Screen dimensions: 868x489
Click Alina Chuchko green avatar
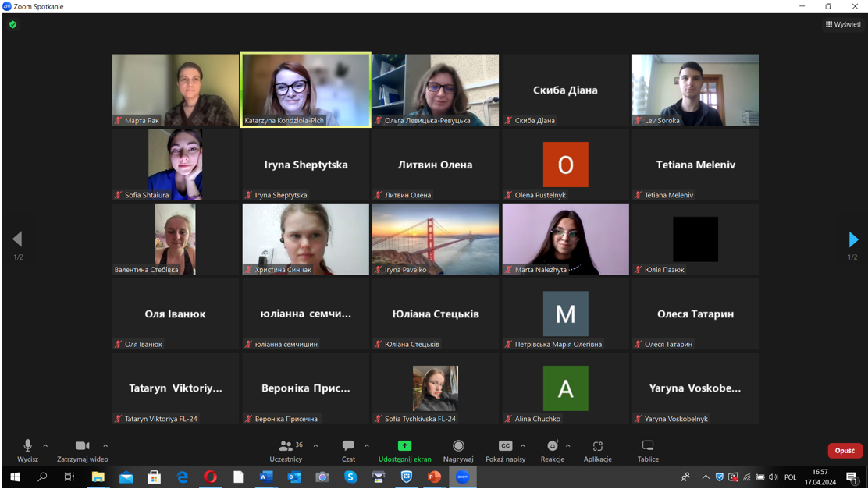click(565, 388)
